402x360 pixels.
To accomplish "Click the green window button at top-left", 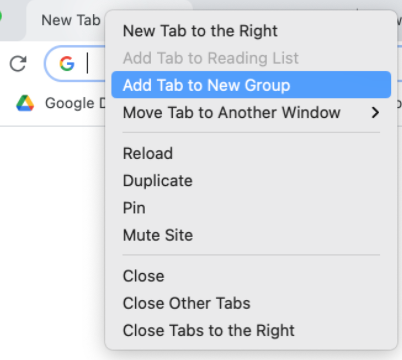I will pos(1,16).
